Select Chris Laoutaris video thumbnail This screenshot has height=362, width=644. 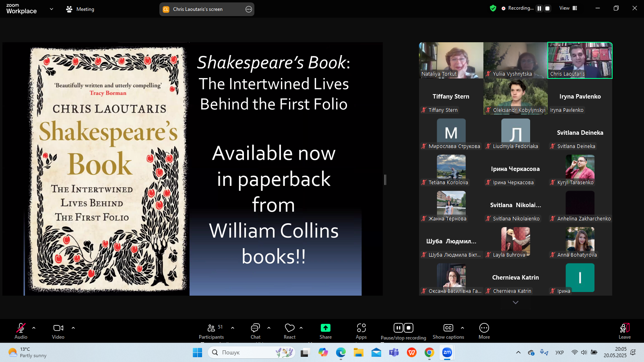[580, 60]
